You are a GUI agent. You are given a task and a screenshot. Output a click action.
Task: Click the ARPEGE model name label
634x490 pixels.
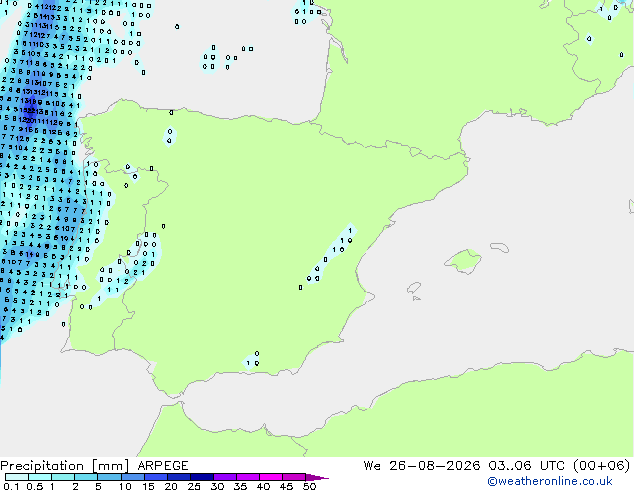163,466
